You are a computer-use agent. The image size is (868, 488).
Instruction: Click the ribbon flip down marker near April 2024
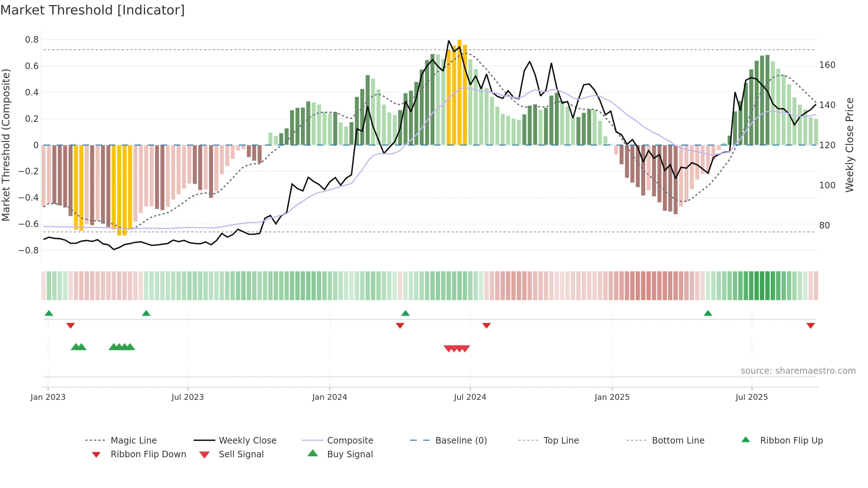400,326
